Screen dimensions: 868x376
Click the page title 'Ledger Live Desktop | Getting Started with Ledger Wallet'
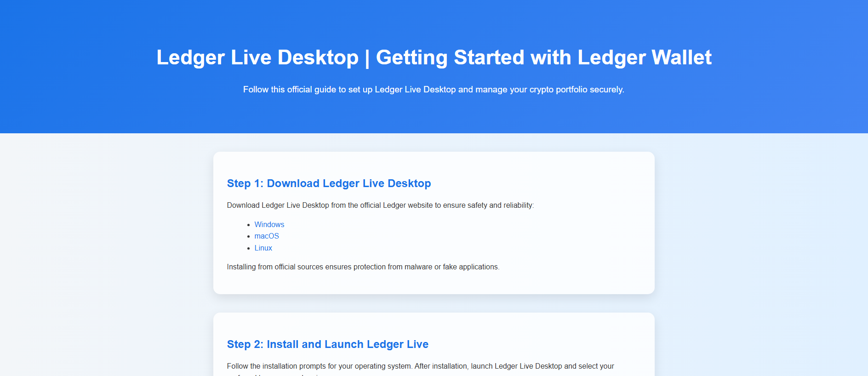[x=434, y=57]
